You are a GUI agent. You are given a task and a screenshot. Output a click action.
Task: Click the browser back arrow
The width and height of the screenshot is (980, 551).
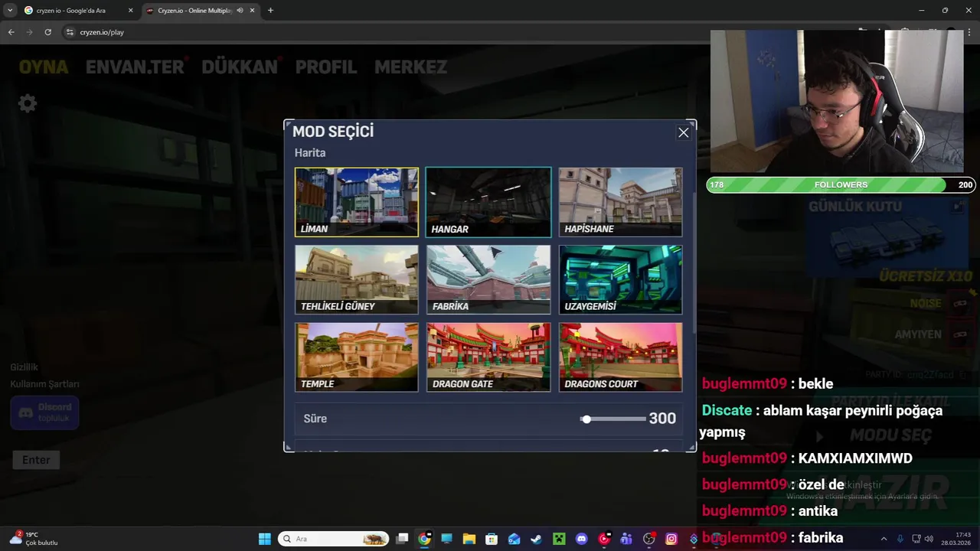[11, 32]
